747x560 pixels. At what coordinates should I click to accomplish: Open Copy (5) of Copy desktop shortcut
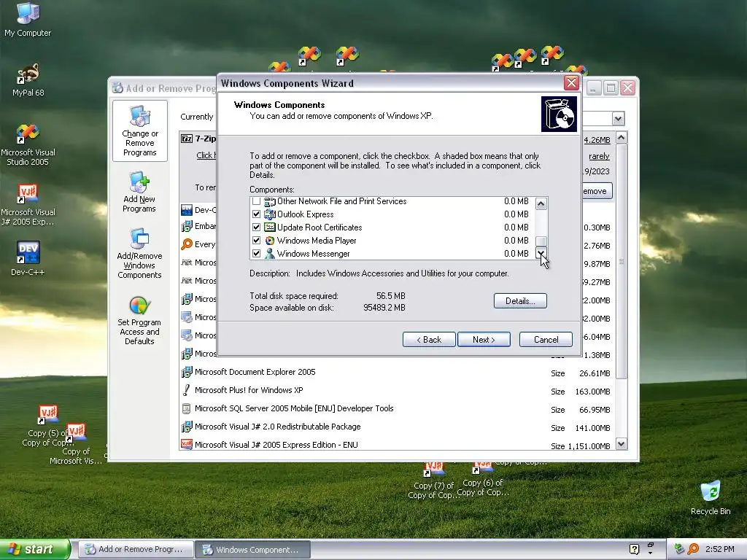point(47,425)
